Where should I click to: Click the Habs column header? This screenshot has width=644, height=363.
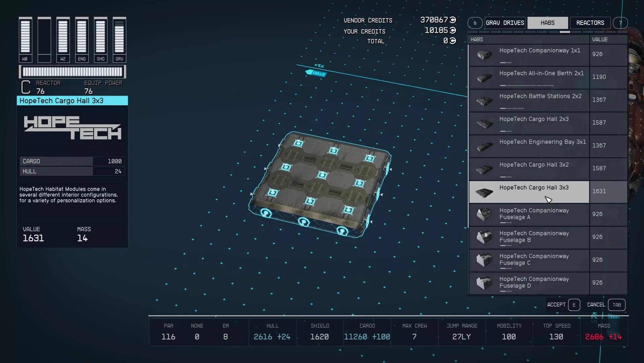coord(528,39)
